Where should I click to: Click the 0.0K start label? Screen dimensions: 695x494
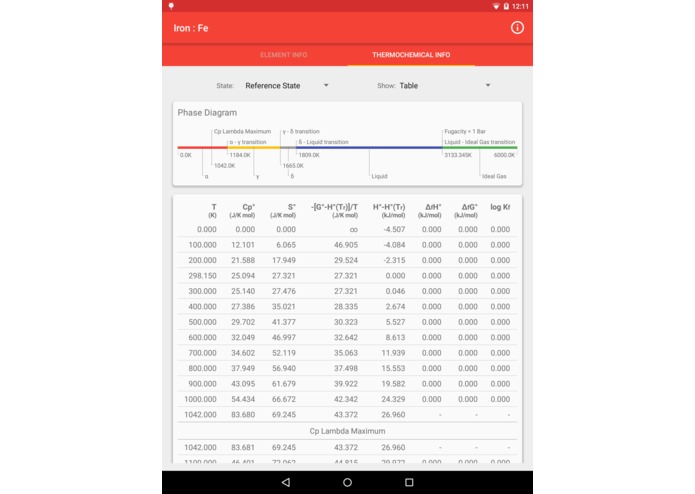coord(186,155)
